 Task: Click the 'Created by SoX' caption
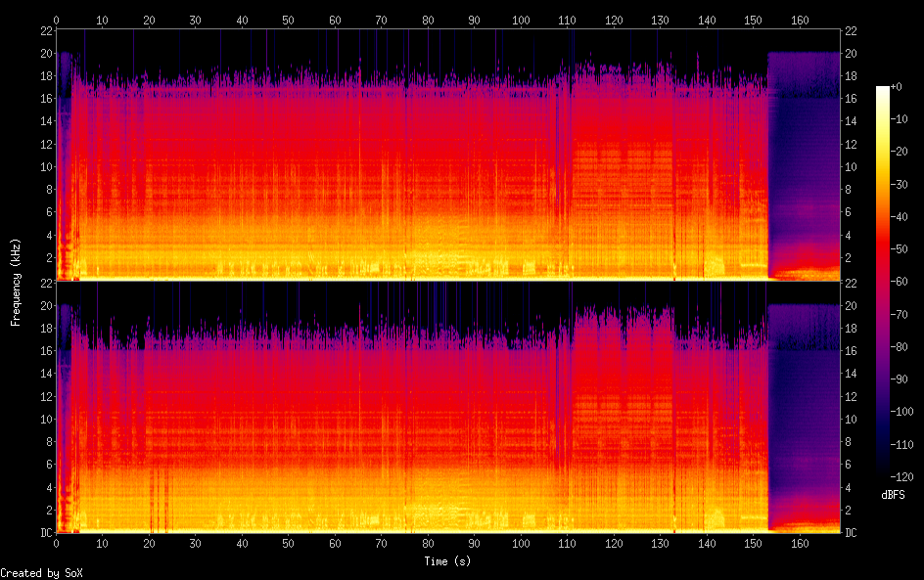[41, 573]
